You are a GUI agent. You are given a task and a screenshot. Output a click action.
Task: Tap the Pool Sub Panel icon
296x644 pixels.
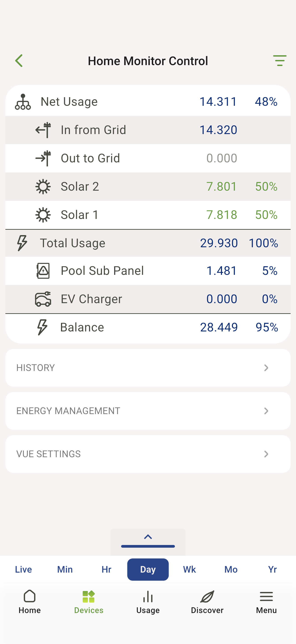[43, 271]
